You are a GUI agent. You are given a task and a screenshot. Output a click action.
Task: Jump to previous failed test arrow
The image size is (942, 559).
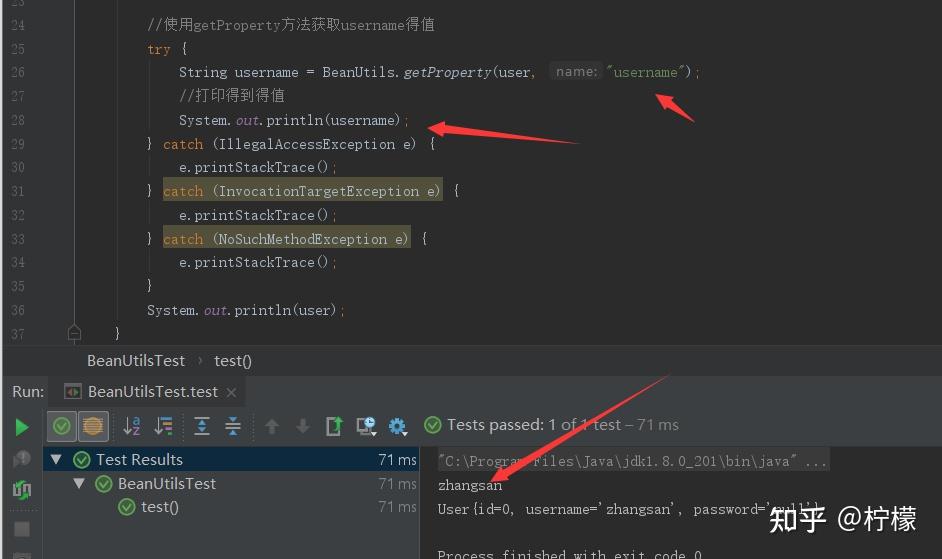pos(272,426)
